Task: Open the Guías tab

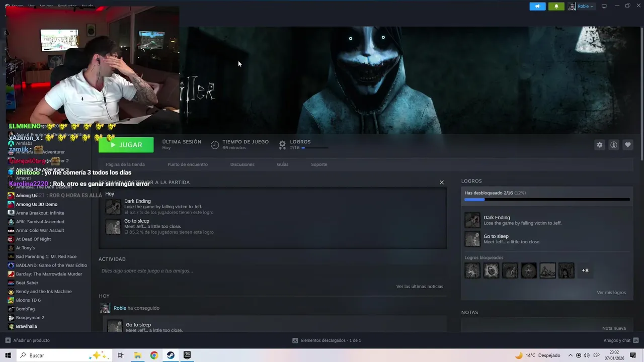Action: pos(282,164)
